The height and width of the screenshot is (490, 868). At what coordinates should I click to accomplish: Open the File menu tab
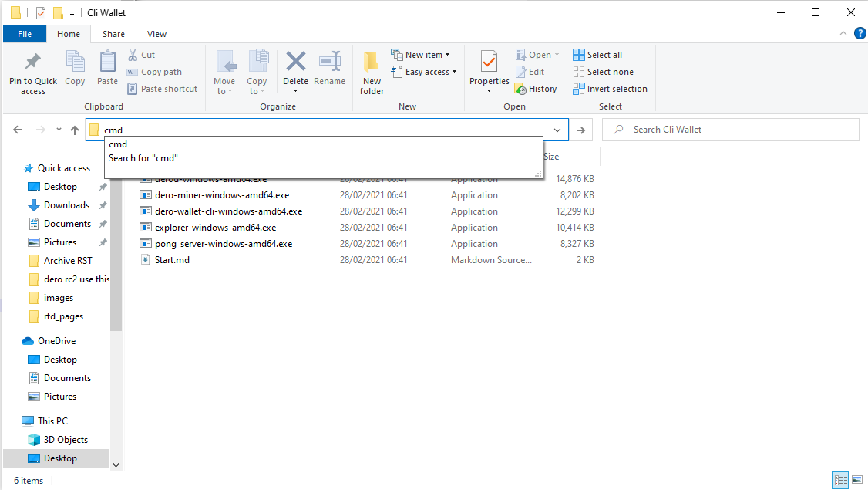point(25,34)
